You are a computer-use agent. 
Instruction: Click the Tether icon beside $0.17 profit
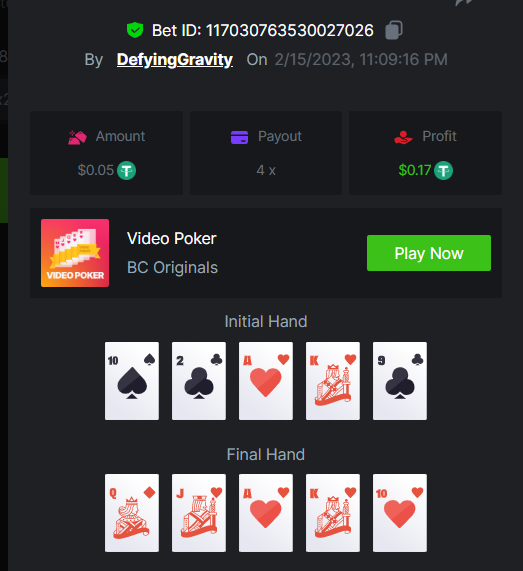tap(443, 170)
